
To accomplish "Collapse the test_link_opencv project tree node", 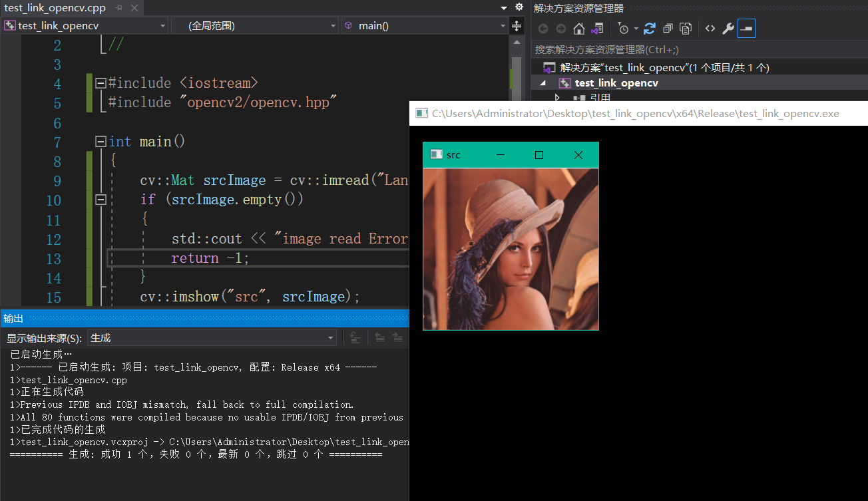I will [542, 83].
